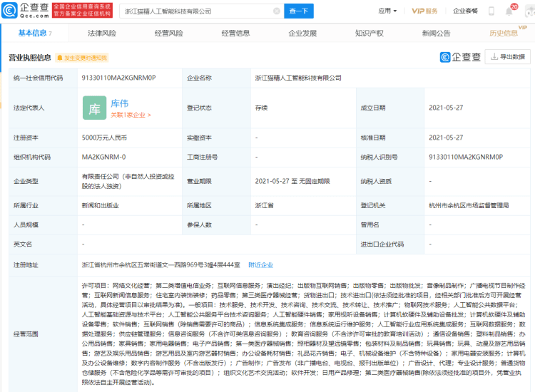Click the 导出数据 export button
The height and width of the screenshot is (392, 535).
(507, 57)
